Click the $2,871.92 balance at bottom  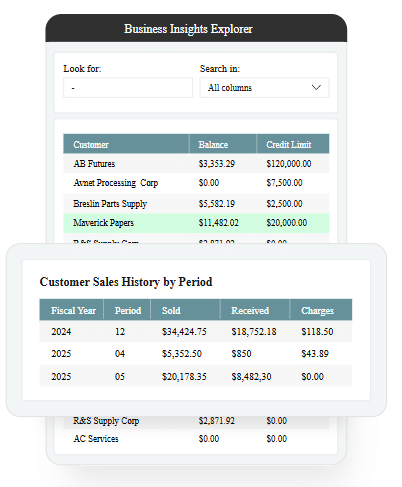pyautogui.click(x=217, y=421)
